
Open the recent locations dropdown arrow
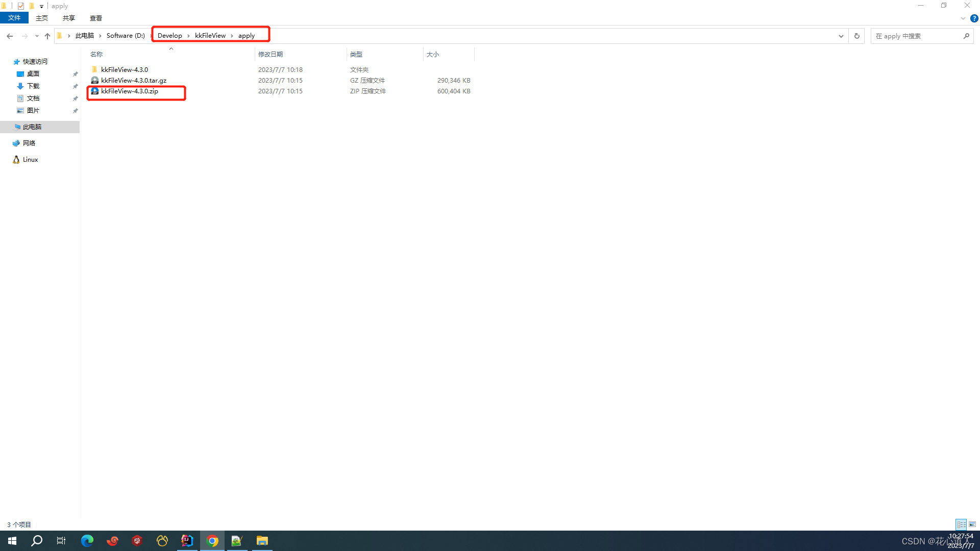click(x=37, y=36)
